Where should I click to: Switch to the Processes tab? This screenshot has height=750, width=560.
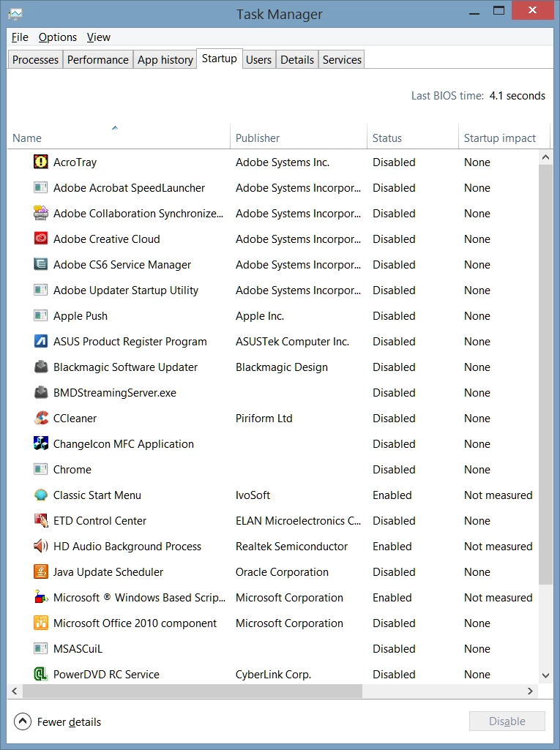pos(35,59)
